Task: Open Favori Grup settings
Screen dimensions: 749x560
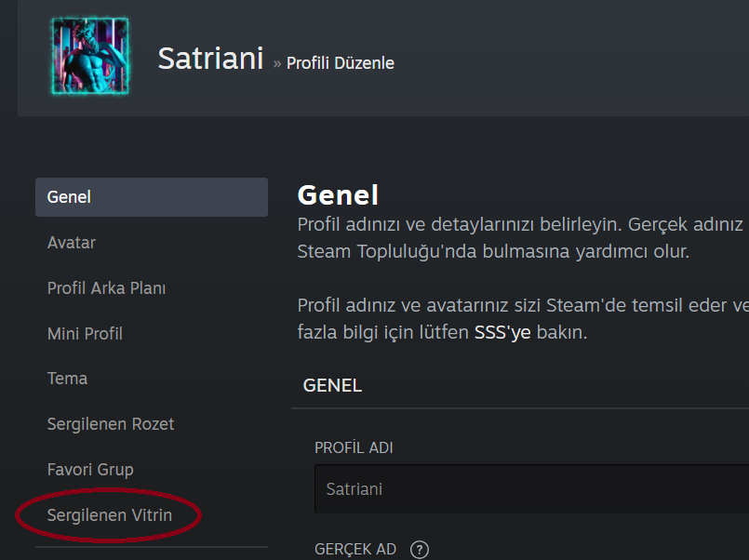Action: [x=90, y=469]
